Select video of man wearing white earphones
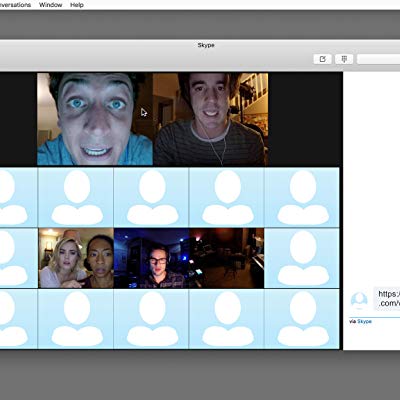Screen dimensions: 400x400 click(x=211, y=119)
